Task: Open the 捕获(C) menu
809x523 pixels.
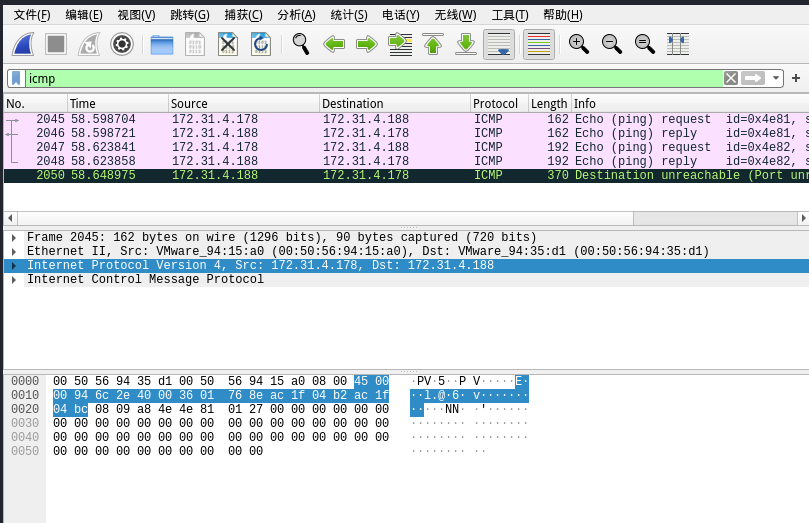Action: [244, 15]
